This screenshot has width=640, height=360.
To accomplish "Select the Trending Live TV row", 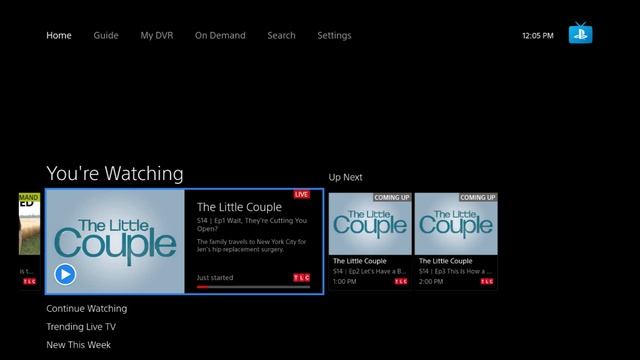I will click(81, 327).
